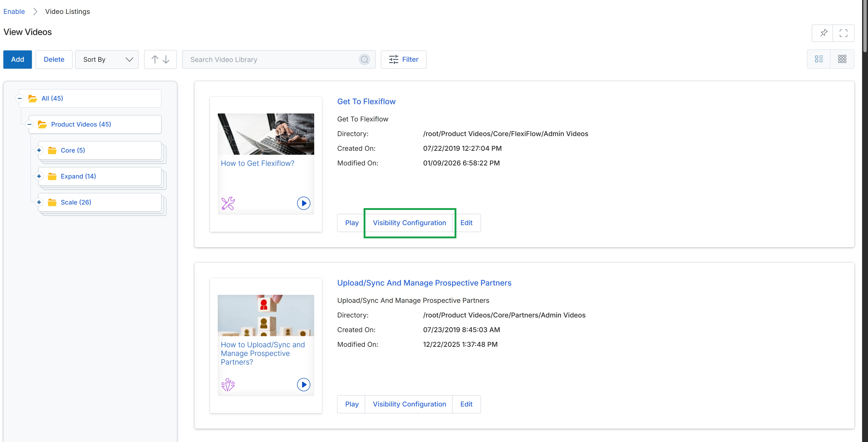Open the Sort By dropdown
The image size is (868, 442).
[107, 60]
